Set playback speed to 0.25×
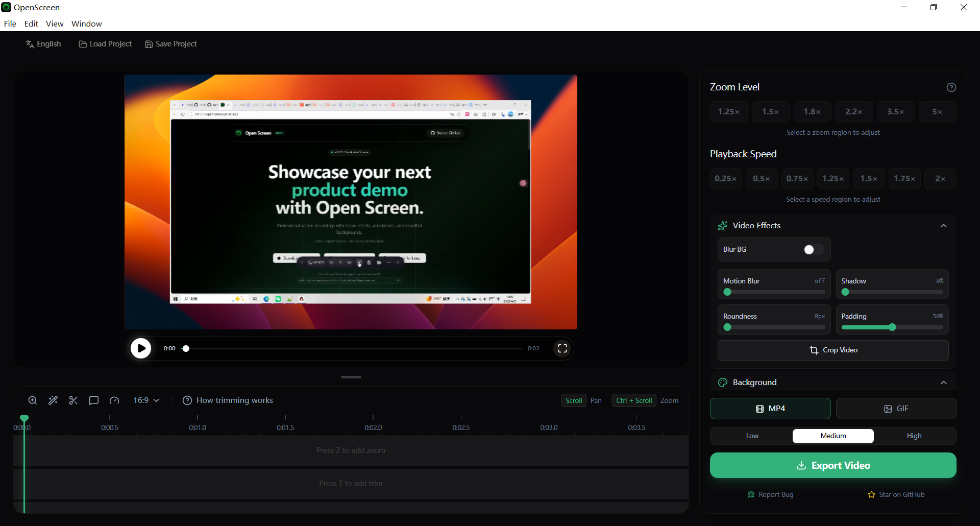The image size is (980, 526). point(726,179)
